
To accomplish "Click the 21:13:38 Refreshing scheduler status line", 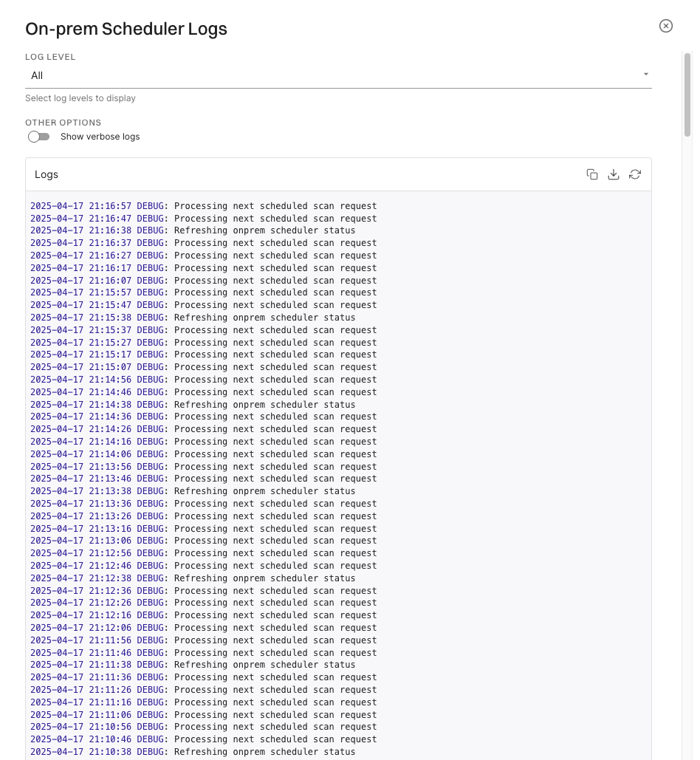I will tap(193, 491).
